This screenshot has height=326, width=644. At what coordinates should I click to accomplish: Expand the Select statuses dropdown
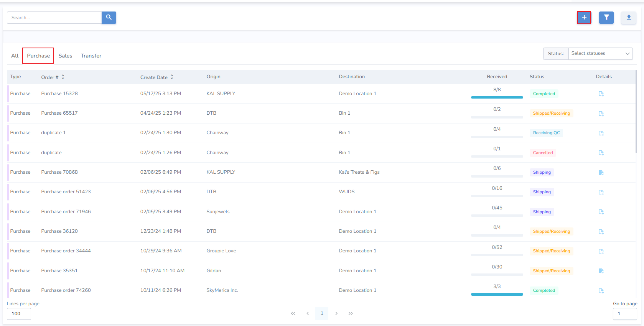600,54
